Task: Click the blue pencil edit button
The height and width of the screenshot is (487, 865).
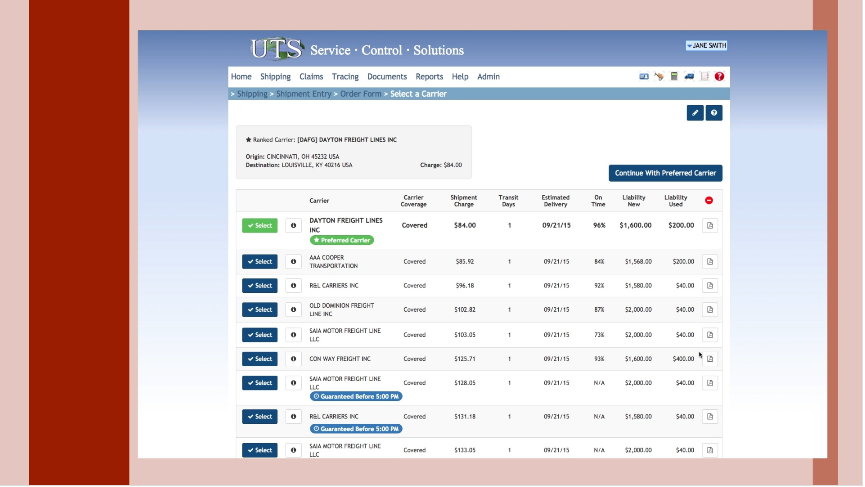Action: click(695, 113)
